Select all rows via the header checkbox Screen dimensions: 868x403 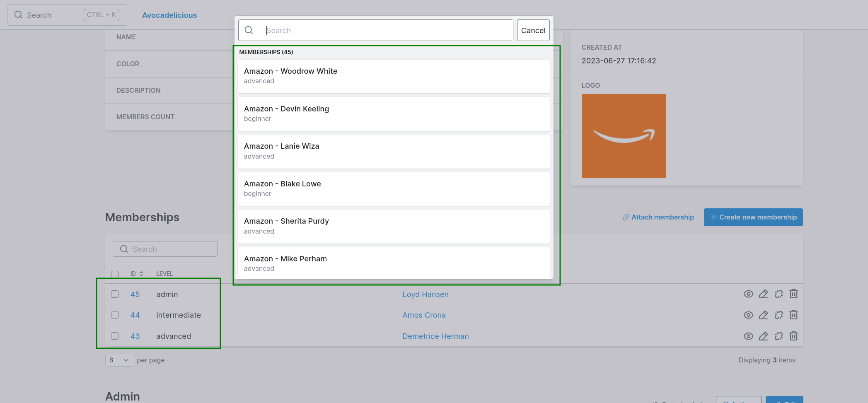[x=115, y=274]
